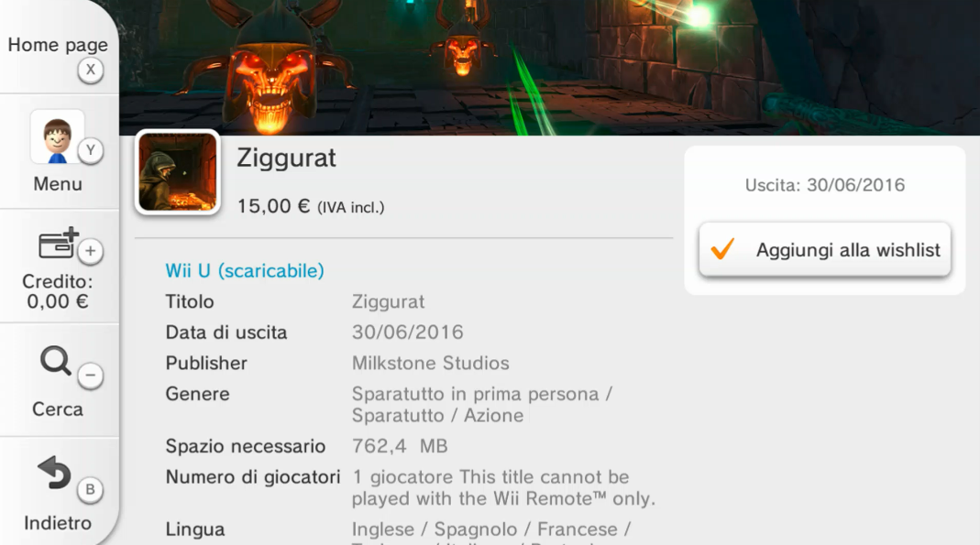Open the Home page sidebar button
The height and width of the screenshot is (545, 980).
(58, 48)
